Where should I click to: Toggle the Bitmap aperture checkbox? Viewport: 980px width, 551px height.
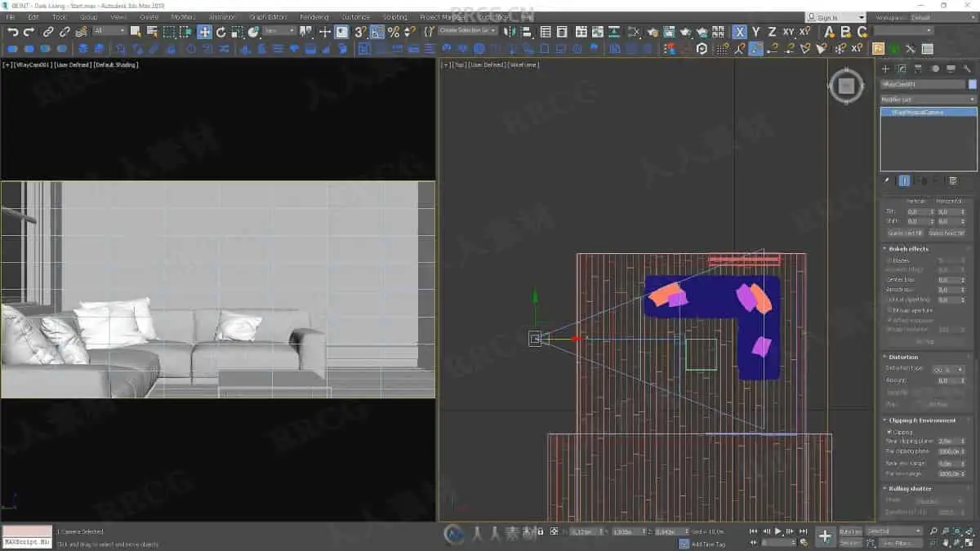pos(889,310)
